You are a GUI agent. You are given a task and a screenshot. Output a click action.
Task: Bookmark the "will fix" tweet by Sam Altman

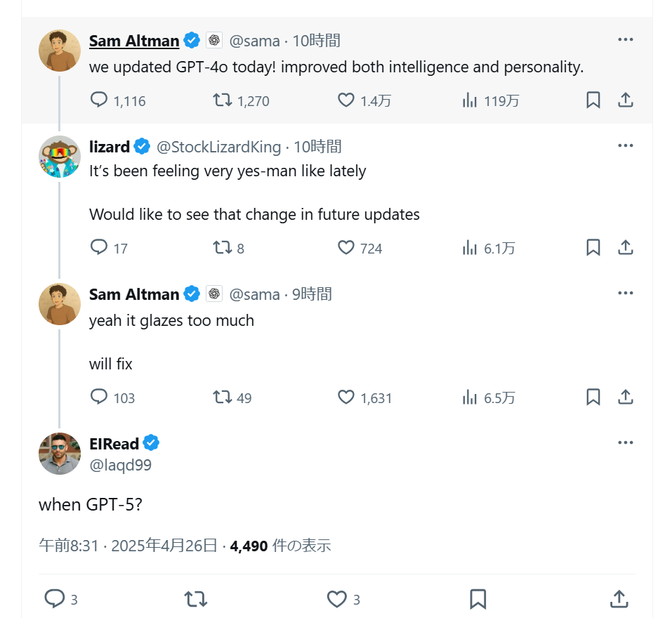click(x=593, y=397)
